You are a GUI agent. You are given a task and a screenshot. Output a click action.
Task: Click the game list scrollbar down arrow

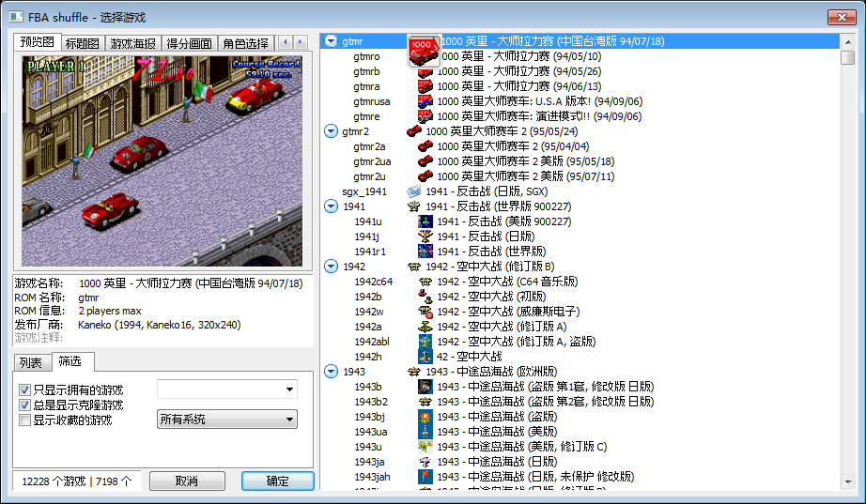(848, 481)
